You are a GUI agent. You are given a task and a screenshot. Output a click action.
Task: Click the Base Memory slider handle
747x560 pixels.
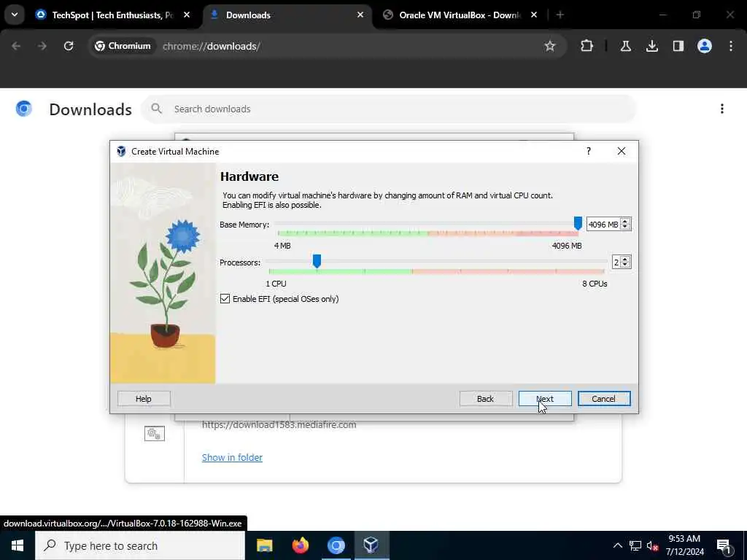point(578,223)
